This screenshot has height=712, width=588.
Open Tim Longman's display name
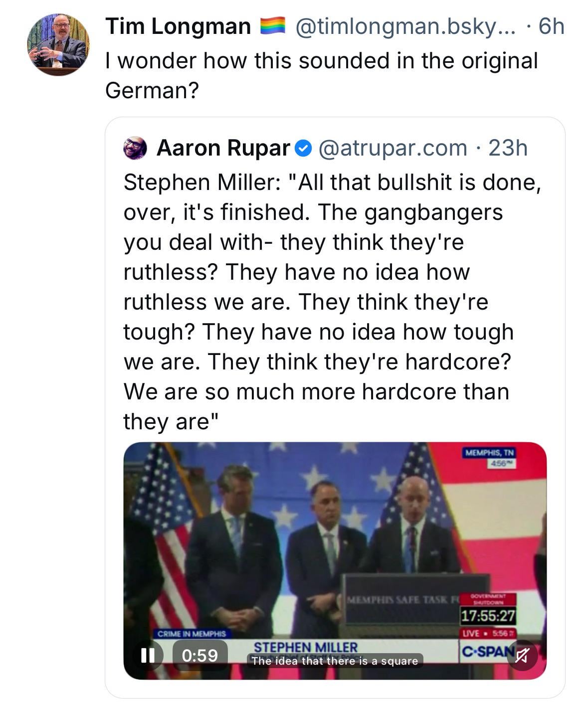(178, 26)
